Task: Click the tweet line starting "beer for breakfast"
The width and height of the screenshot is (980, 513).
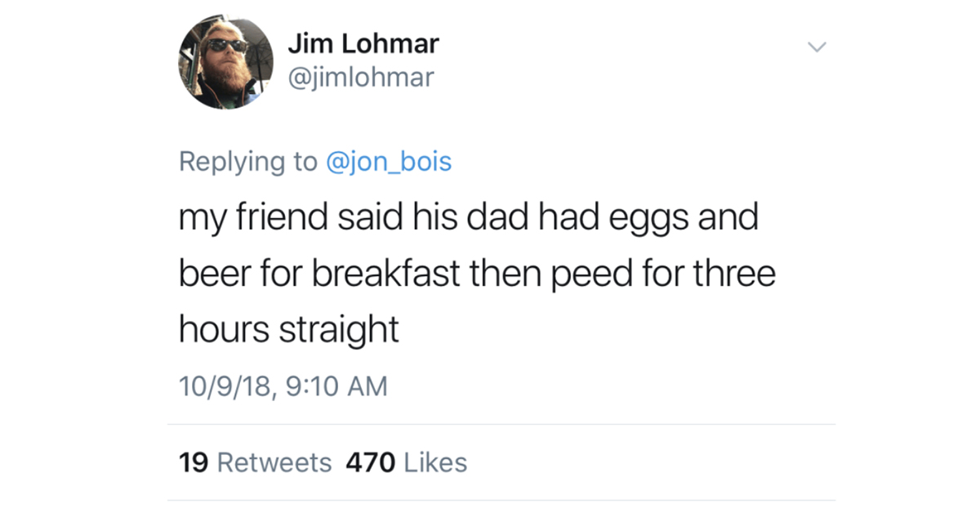Action: coord(477,274)
